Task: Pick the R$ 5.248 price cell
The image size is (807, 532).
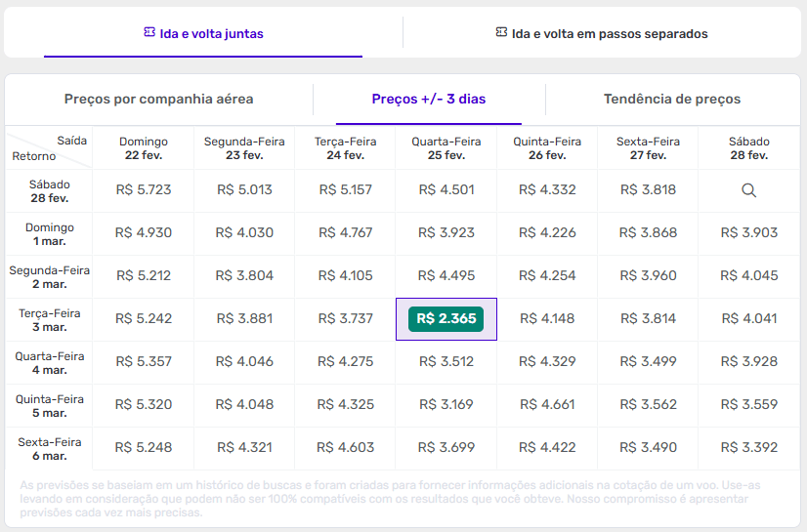Action: [x=144, y=448]
